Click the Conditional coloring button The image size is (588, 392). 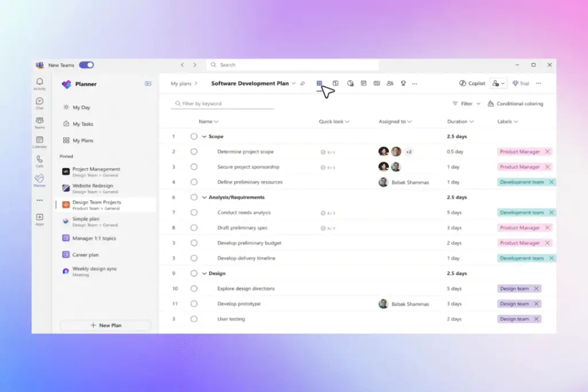coord(515,104)
